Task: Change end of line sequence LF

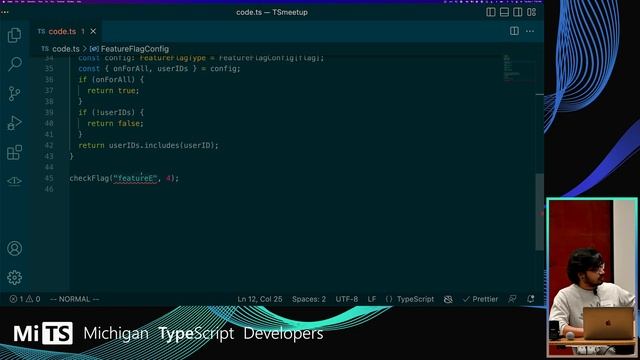Action: coord(371,299)
